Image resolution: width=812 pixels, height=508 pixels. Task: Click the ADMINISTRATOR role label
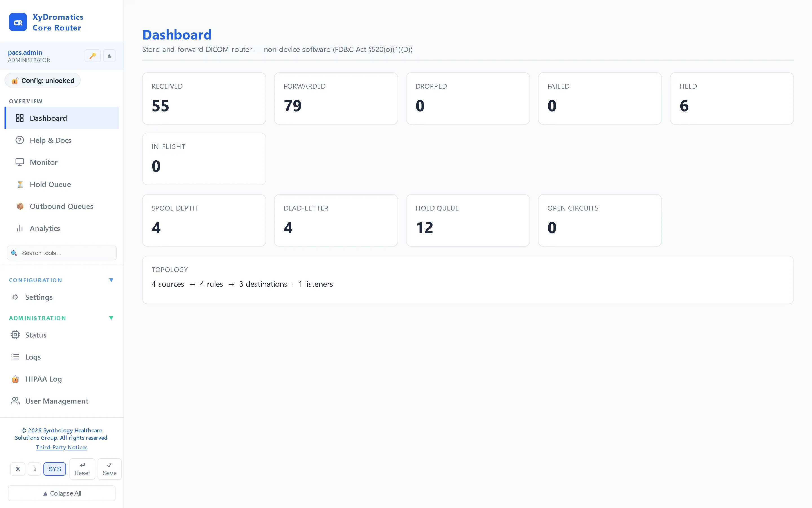[x=29, y=60]
